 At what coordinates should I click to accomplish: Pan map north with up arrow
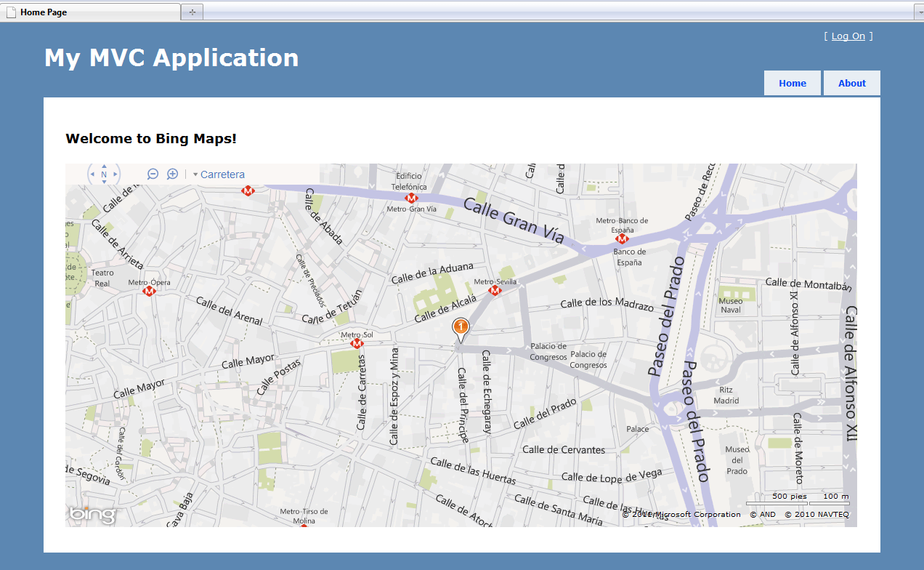pyautogui.click(x=104, y=166)
